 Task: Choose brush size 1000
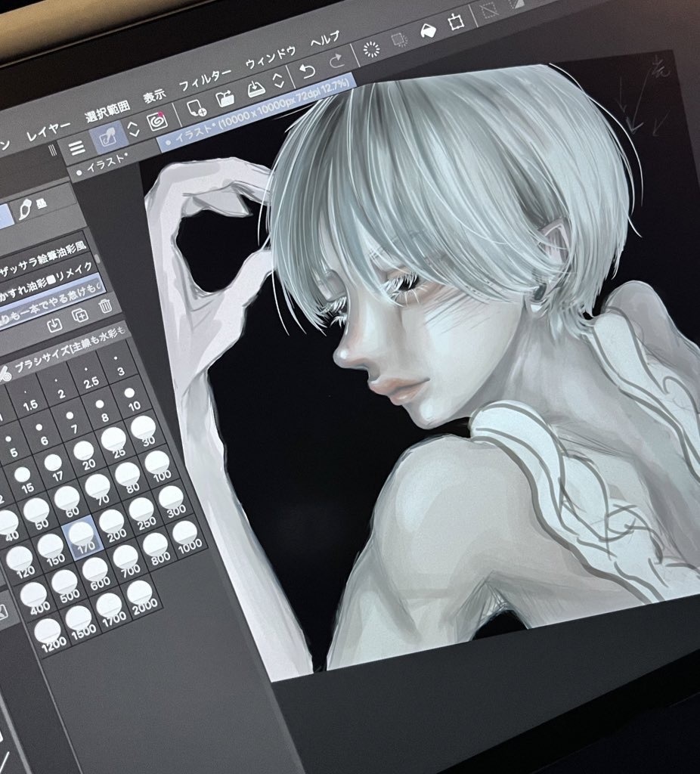point(187,537)
